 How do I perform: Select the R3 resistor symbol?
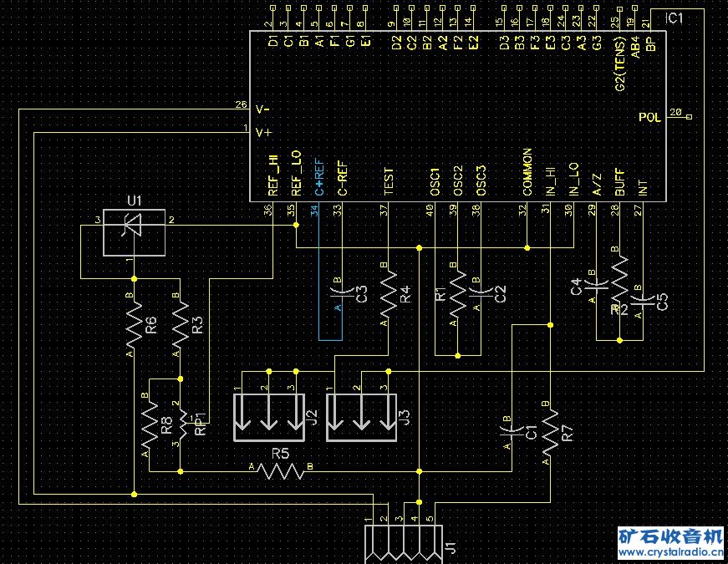[x=181, y=323]
